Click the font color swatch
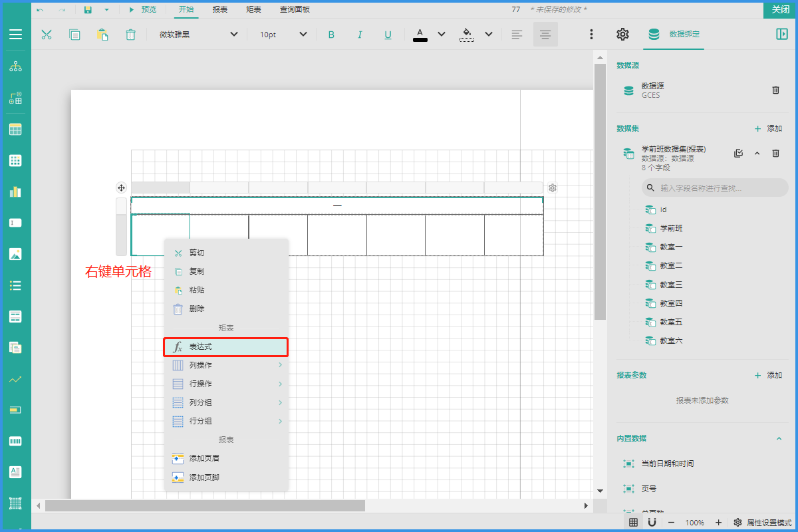Image resolution: width=798 pixels, height=532 pixels. click(x=420, y=35)
